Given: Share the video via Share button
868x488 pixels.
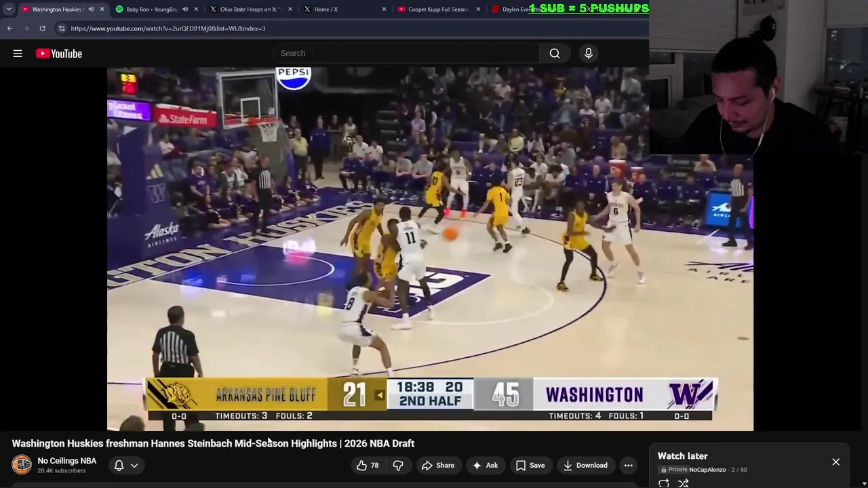Looking at the screenshot, I should [x=438, y=465].
